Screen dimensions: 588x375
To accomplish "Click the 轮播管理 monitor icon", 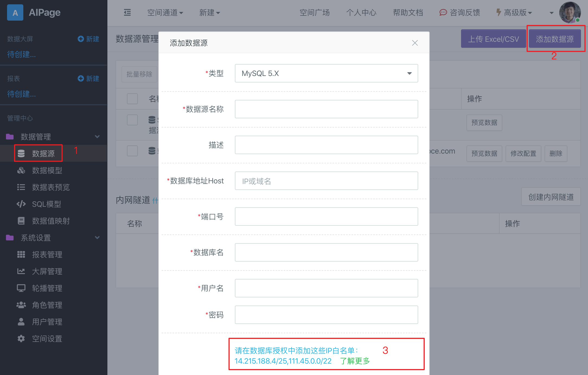I will 21,288.
